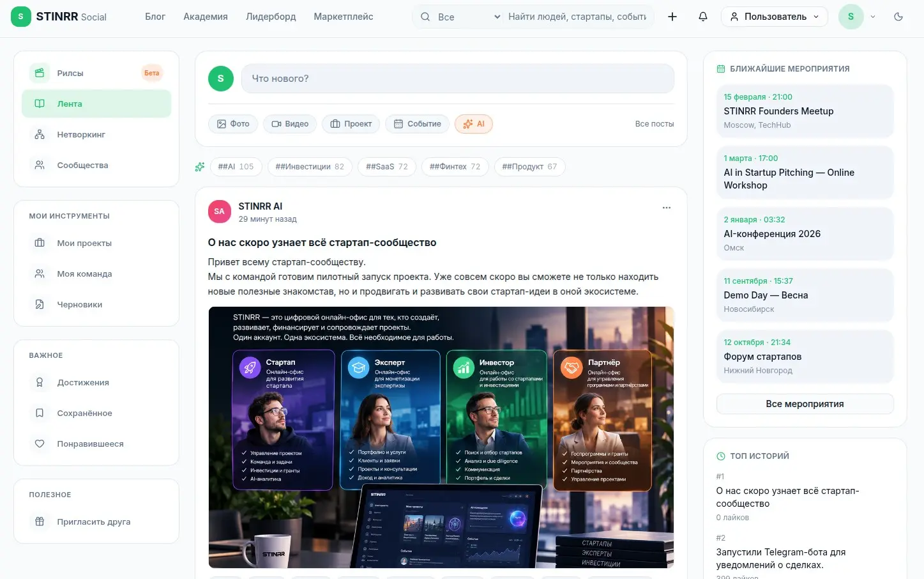Screen dimensions: 924x579
Task: Click the Все мероприятия button
Action: [805, 404]
